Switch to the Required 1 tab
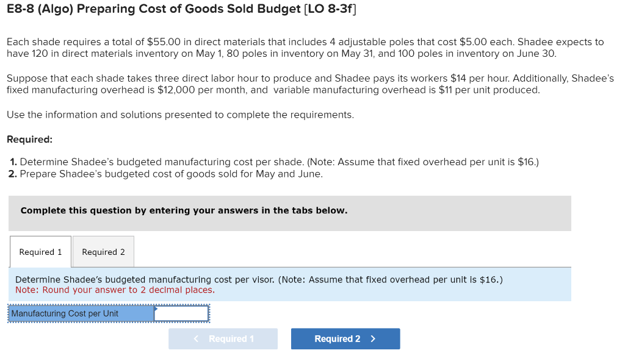Image resolution: width=625 pixels, height=364 pixels. click(x=40, y=251)
